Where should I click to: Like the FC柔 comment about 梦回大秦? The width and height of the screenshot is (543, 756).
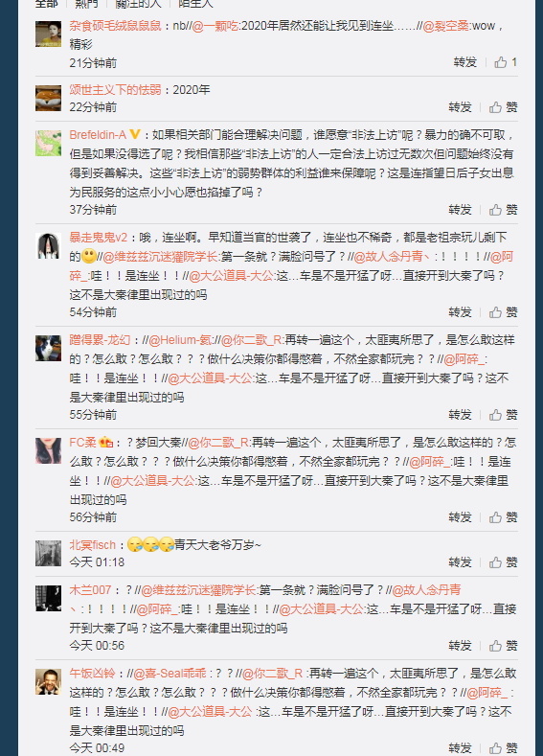click(504, 517)
